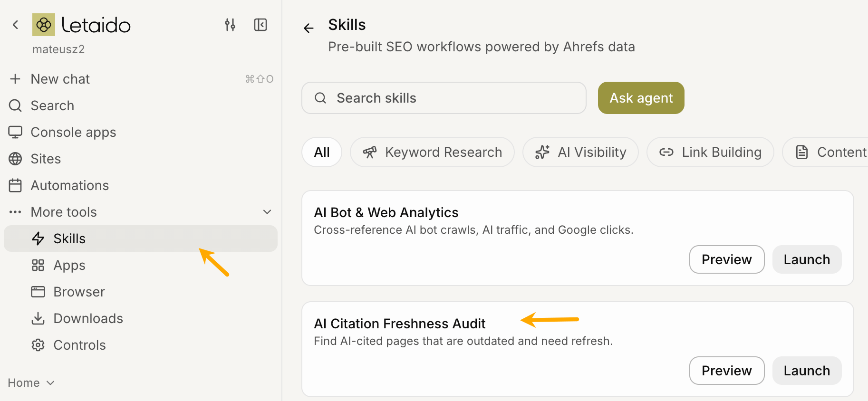Click the Console apps monitor icon
868x401 pixels.
[x=15, y=132]
